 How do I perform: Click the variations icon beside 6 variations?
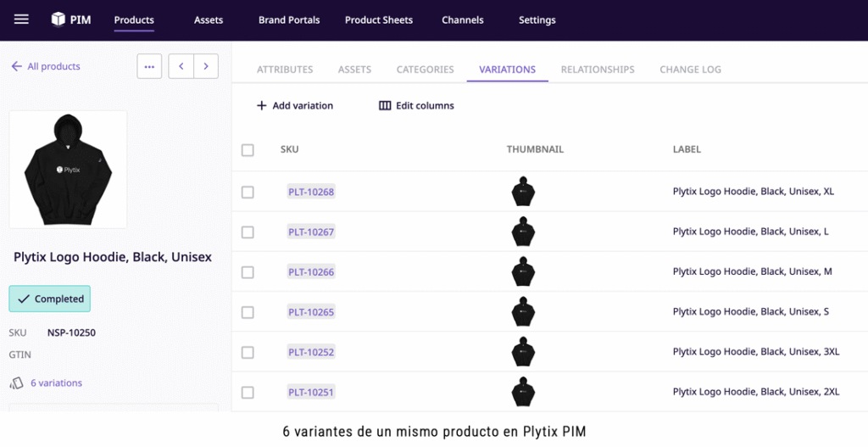point(17,383)
